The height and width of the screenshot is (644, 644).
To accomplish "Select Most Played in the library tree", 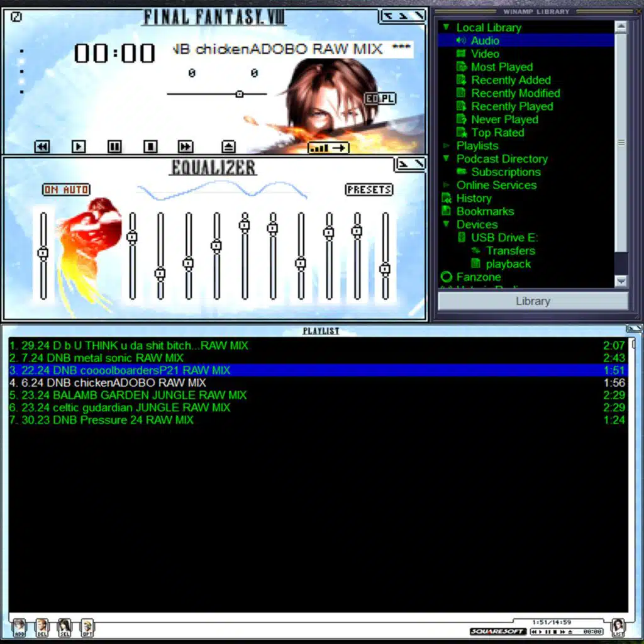I will pyautogui.click(x=501, y=67).
